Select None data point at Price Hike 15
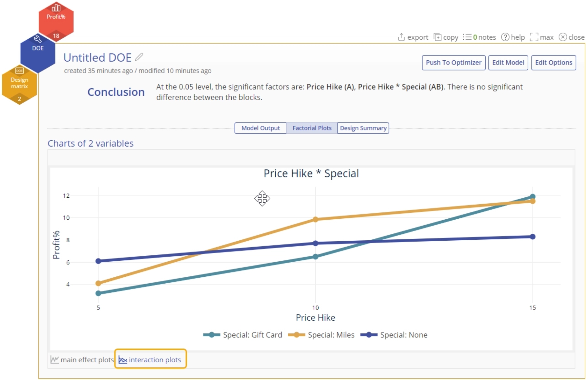 tap(533, 237)
